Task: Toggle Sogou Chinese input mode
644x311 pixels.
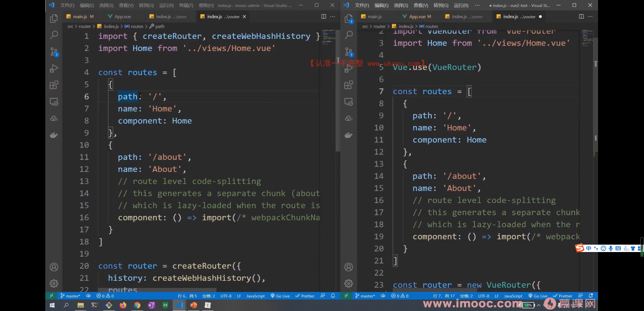Action: click(x=589, y=248)
